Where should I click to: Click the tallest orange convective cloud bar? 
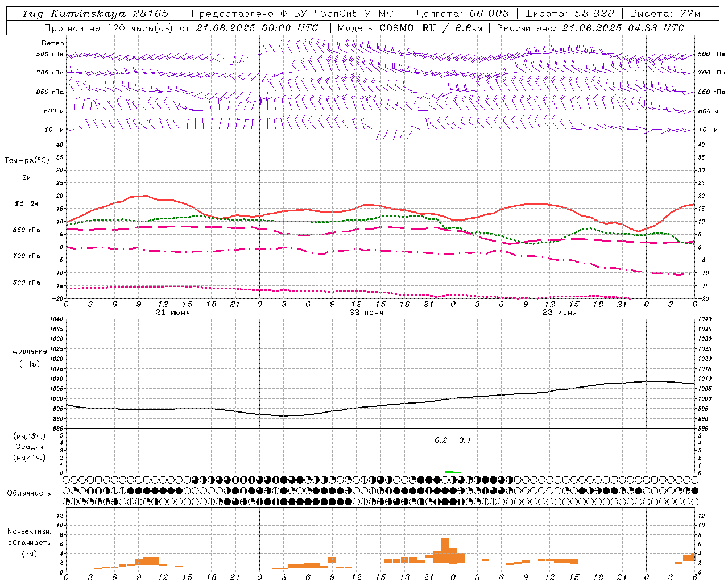click(445, 551)
